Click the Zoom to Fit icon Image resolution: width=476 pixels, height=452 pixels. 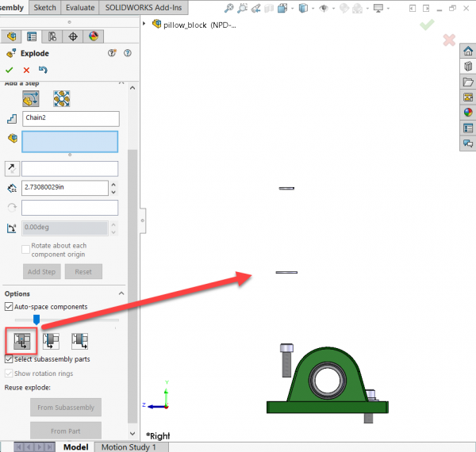click(229, 8)
